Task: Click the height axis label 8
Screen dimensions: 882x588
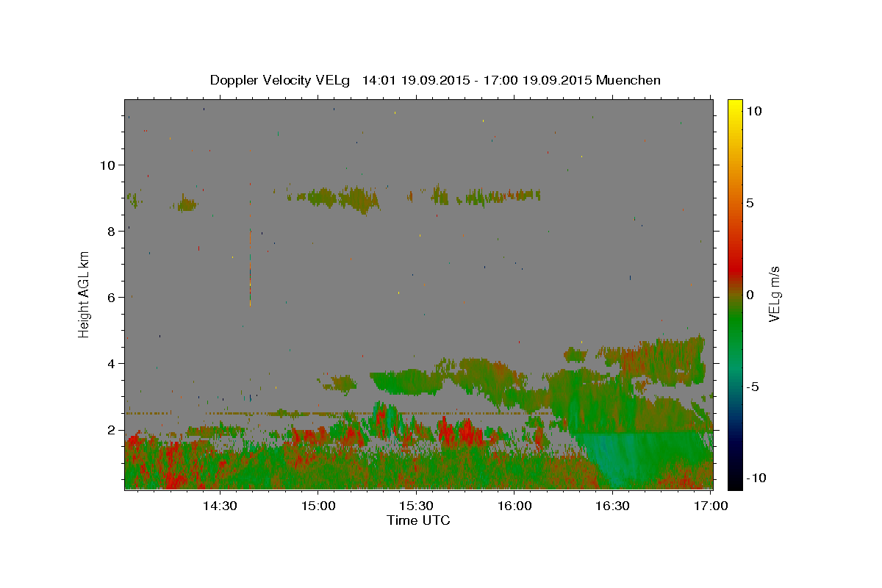Action: pyautogui.click(x=111, y=231)
